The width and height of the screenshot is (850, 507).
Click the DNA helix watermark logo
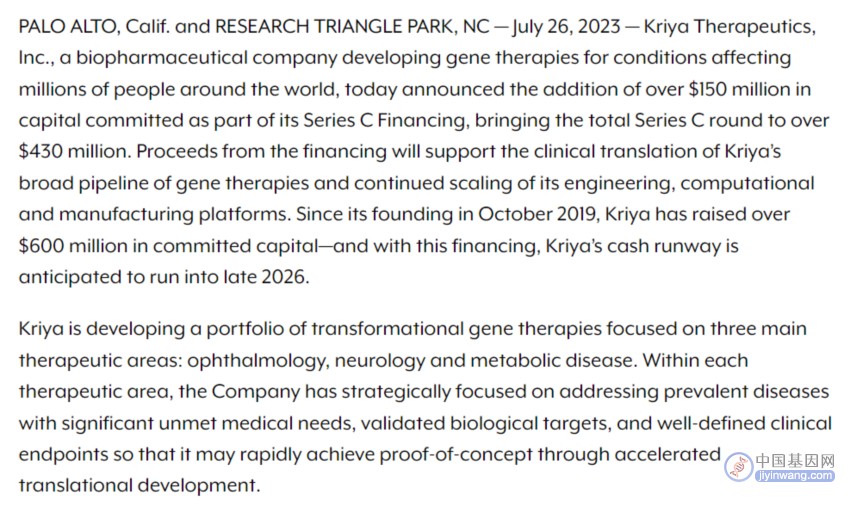(738, 466)
